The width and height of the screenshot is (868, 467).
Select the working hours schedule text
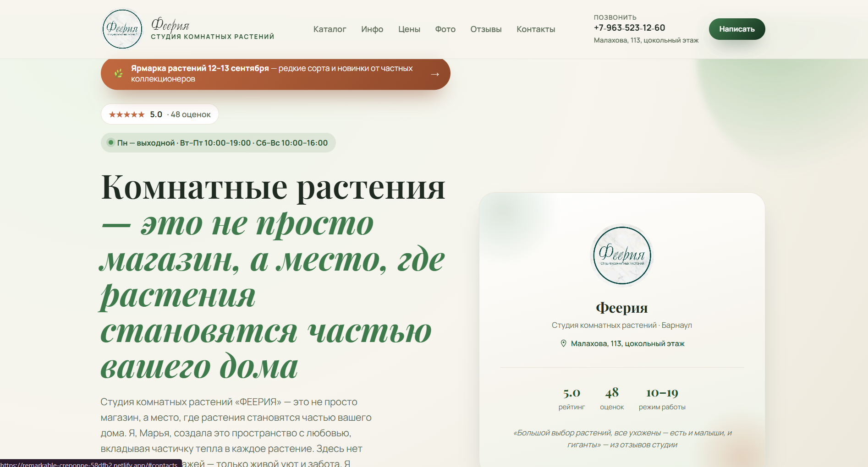tap(222, 143)
